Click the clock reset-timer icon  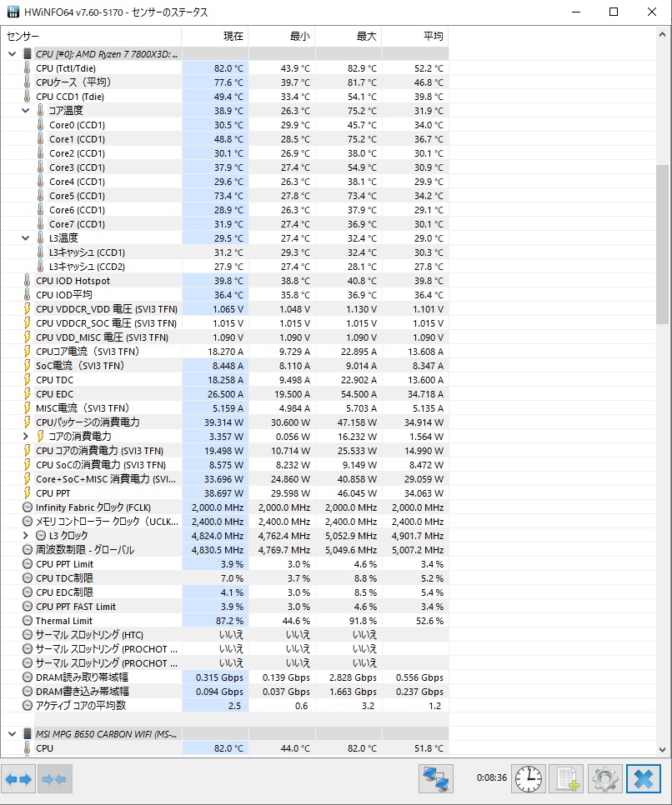[x=528, y=779]
